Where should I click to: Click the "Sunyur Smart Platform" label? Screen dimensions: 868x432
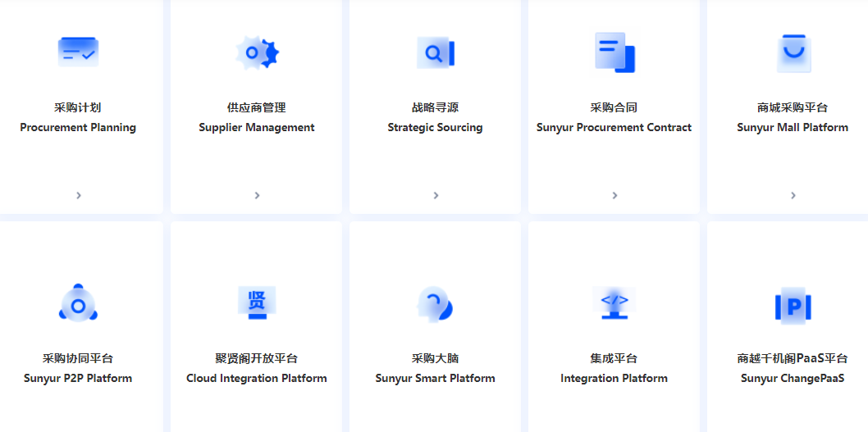click(435, 379)
